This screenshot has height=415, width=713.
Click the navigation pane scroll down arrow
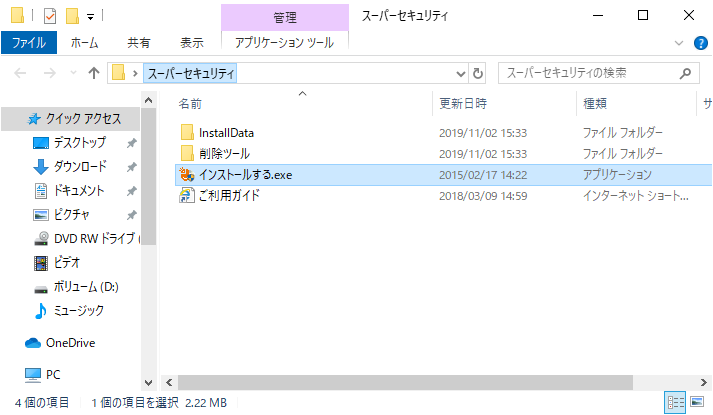coord(148,382)
